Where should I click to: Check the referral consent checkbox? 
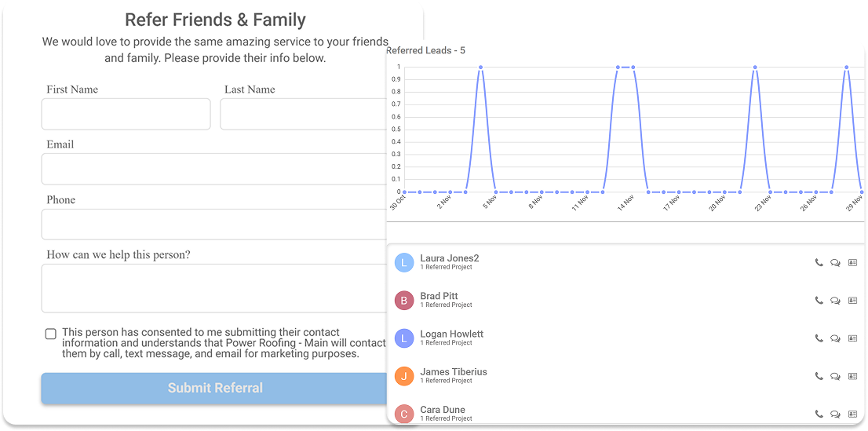pos(51,334)
